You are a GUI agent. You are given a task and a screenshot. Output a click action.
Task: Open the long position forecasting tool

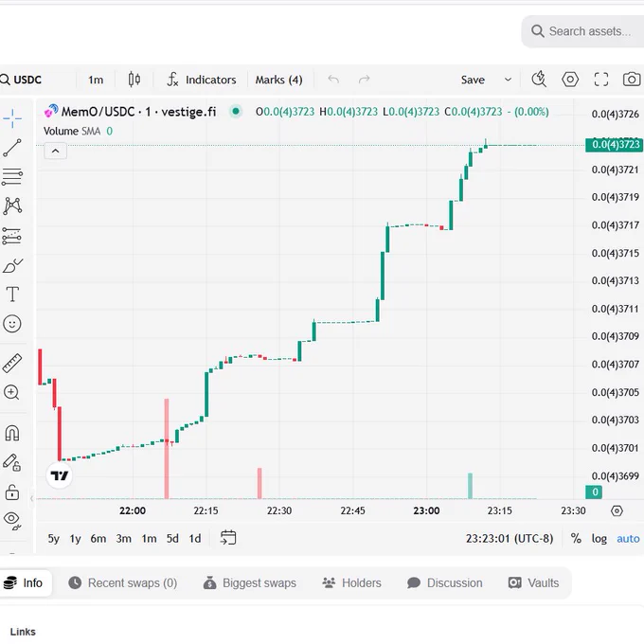click(x=12, y=236)
